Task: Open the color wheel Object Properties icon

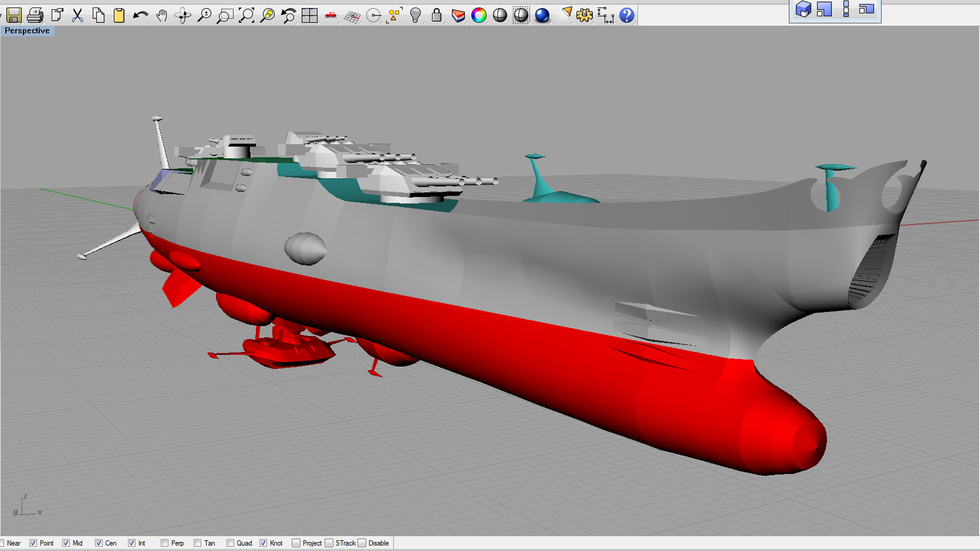Action: 479,15
